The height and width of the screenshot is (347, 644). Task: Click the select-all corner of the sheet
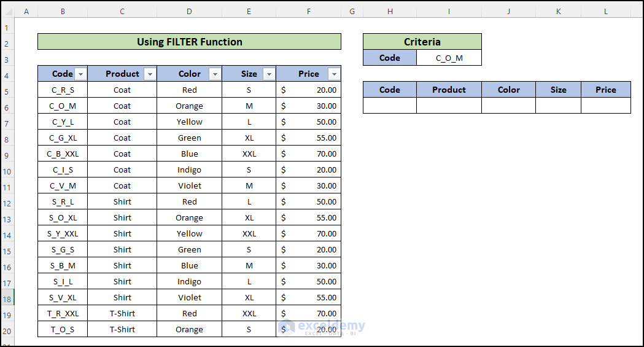(7, 12)
